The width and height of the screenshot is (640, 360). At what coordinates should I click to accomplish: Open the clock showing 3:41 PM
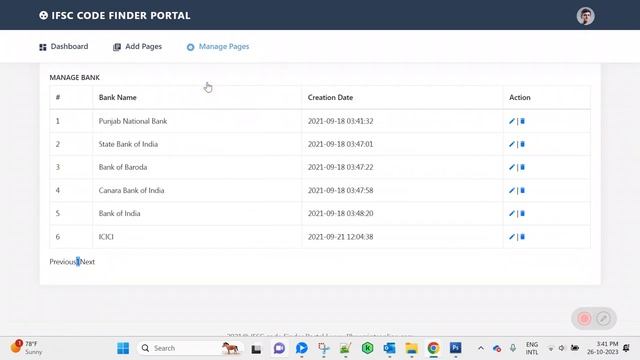coord(603,348)
